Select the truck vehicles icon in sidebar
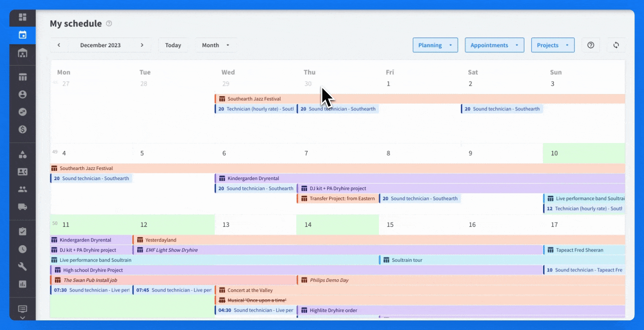Viewport: 644px width, 330px height. point(22,206)
